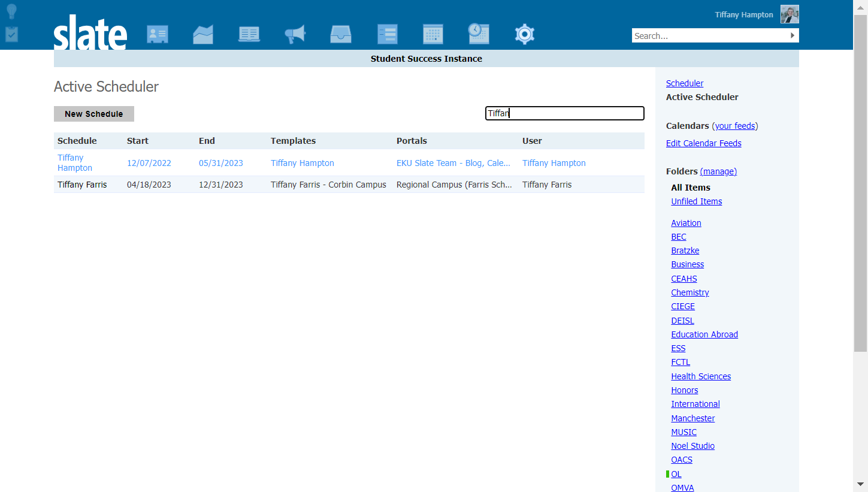Open the Scheduler link in the right sidebar
Image resolution: width=868 pixels, height=492 pixels.
[x=685, y=83]
